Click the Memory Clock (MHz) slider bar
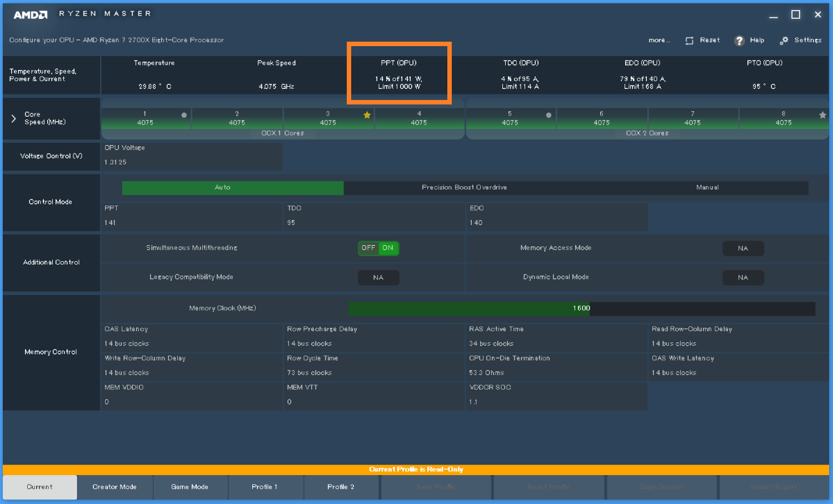This screenshot has height=504, width=833. click(581, 308)
